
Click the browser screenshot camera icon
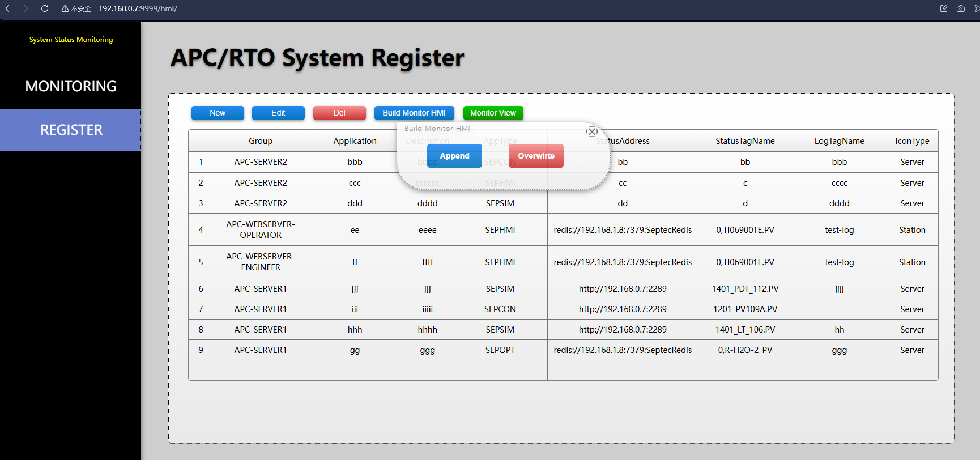click(961, 8)
